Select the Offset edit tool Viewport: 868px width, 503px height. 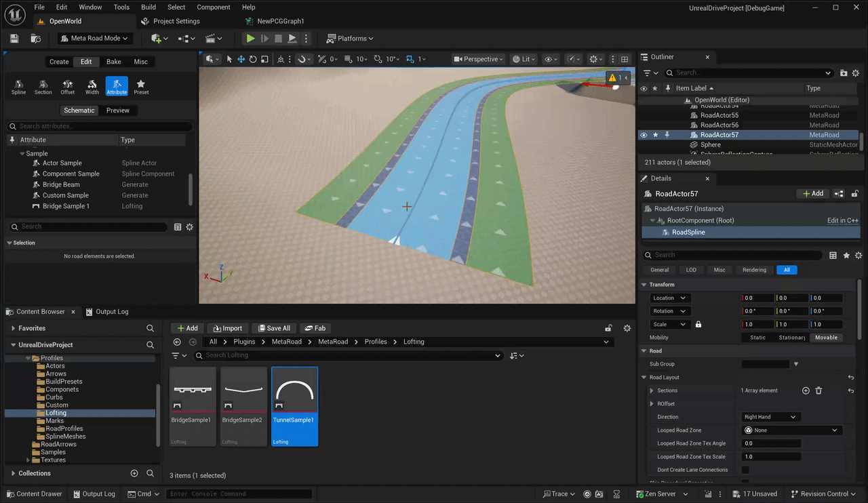(x=68, y=87)
